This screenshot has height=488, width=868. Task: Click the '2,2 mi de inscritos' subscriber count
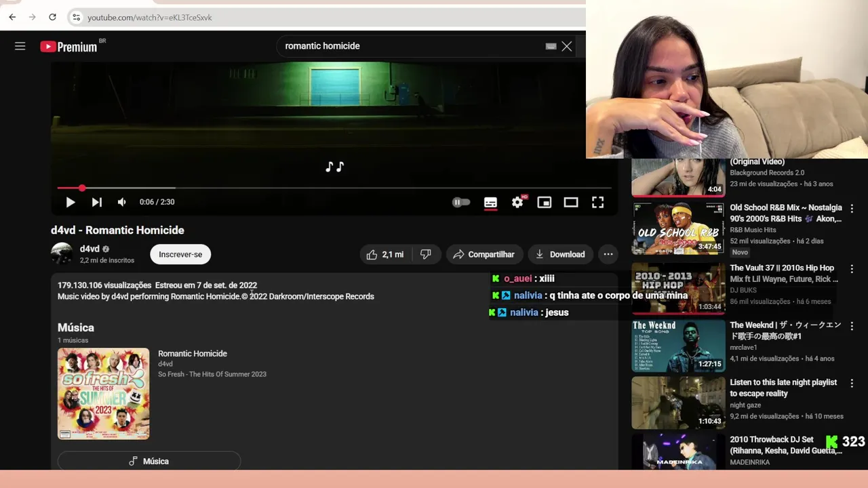pyautogui.click(x=107, y=260)
